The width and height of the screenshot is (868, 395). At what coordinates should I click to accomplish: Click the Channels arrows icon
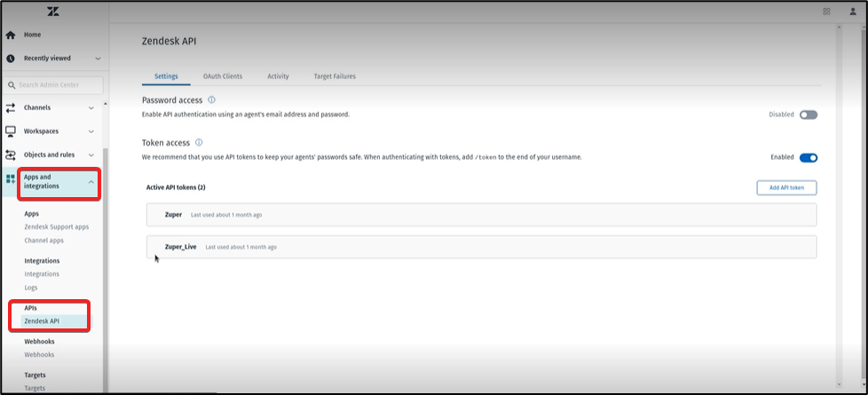(x=10, y=108)
